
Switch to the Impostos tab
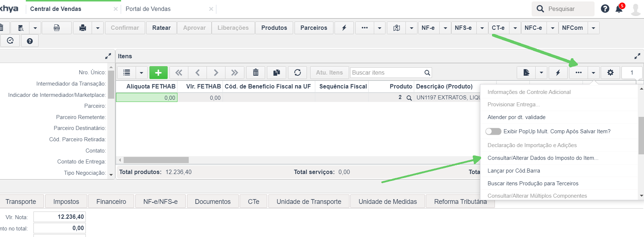coord(66,201)
